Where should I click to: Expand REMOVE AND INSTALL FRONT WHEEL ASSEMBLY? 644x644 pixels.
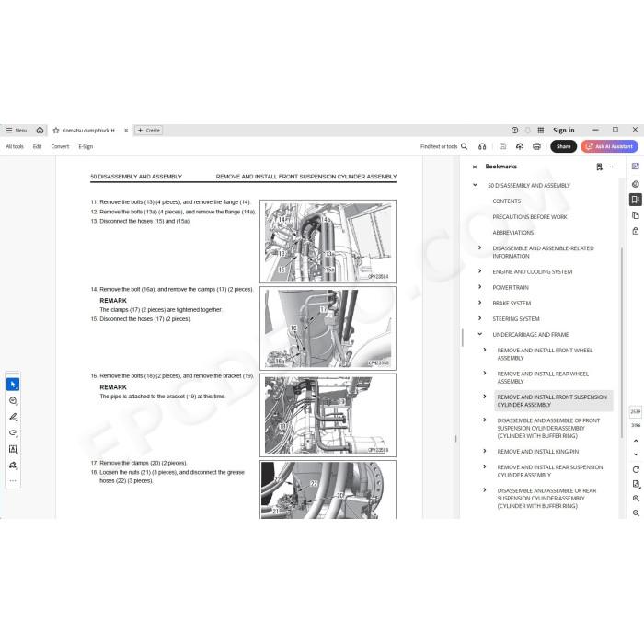[485, 350]
